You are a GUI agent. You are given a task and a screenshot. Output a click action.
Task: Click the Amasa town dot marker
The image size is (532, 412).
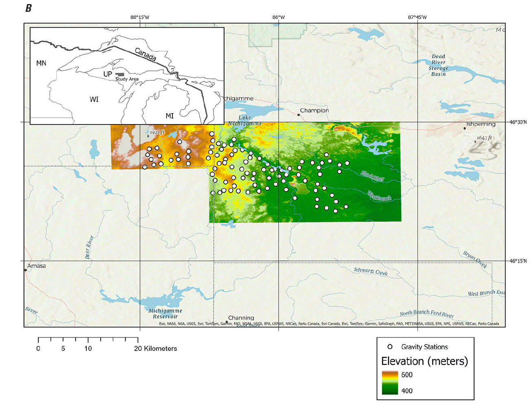tap(26, 270)
